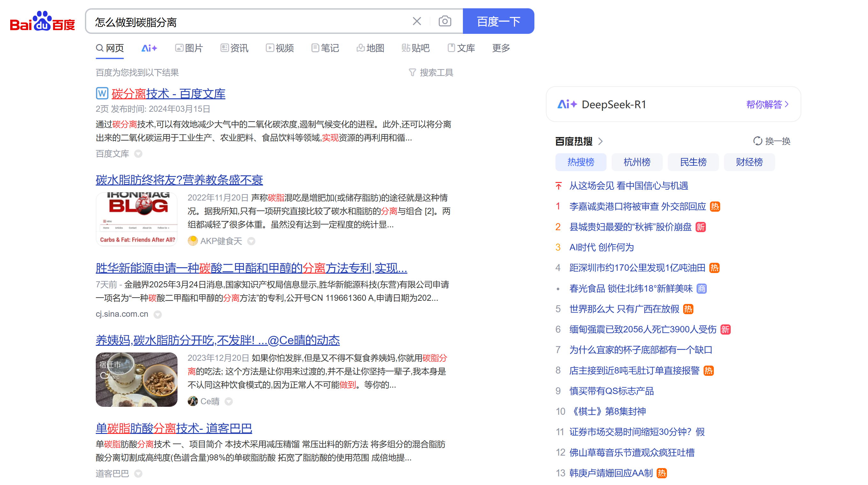The image size is (868, 485).
Task: Click 帮你解答 link
Action: (767, 104)
